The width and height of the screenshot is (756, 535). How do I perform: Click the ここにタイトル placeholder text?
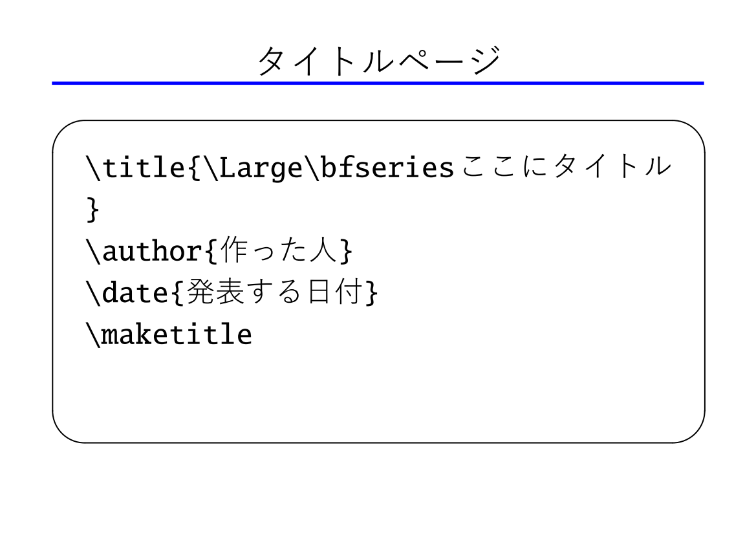[x=566, y=166]
